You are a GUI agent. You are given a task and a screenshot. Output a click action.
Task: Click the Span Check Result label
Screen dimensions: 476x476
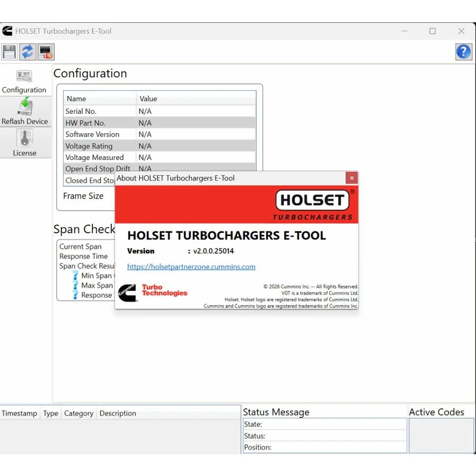[87, 266]
